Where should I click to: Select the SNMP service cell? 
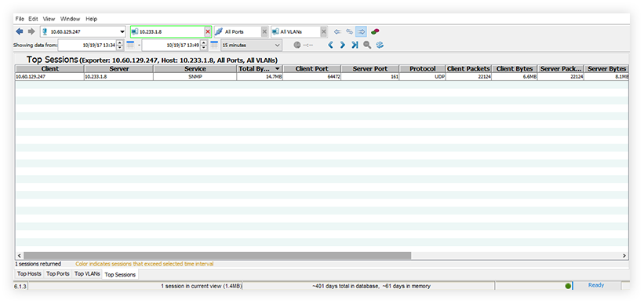[x=195, y=76]
